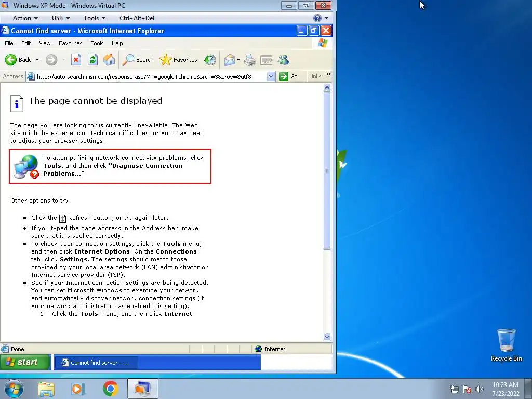Open the Search pane in Internet Explorer
Viewport: 532px width, 399px height.
138,60
